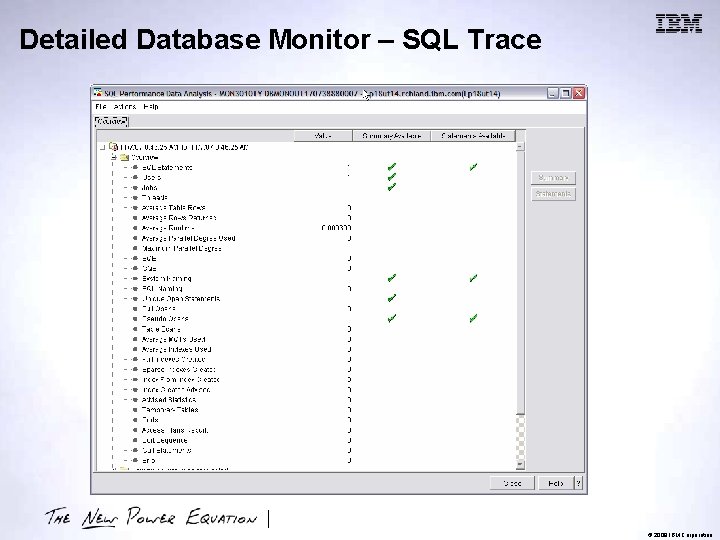
Task: Click the bullet icon beside Average Table Rows
Action: point(135,208)
